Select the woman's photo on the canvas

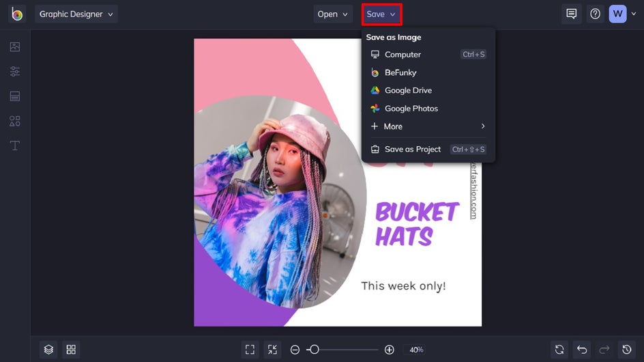(280, 201)
